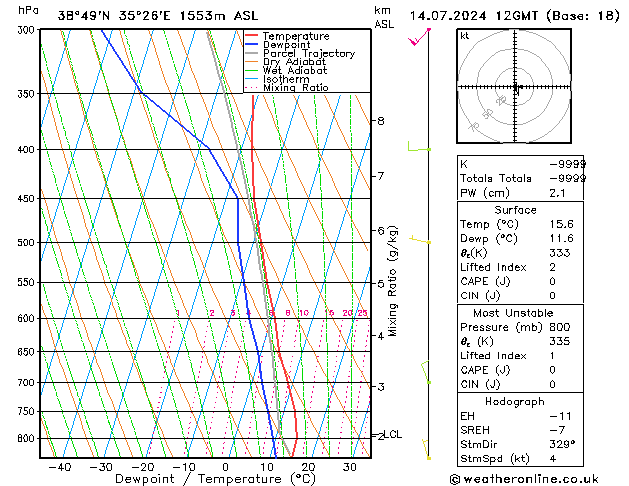Screen dimensions: 629x486
Task: Click the Totals Totals row label
Action: point(496,178)
